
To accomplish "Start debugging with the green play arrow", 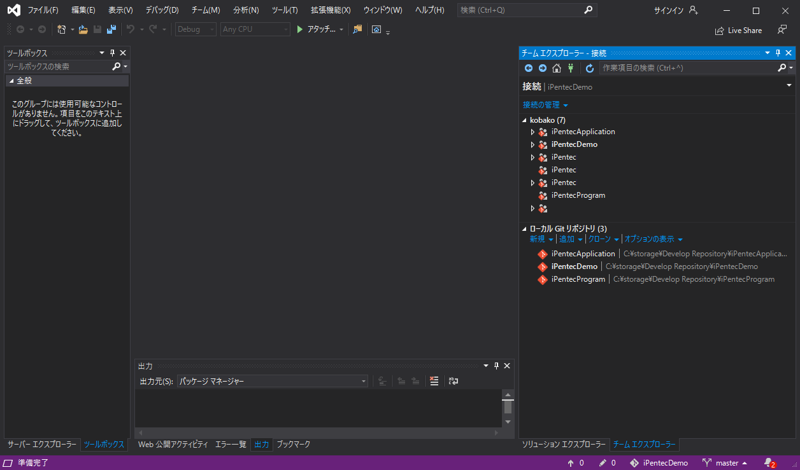I will pyautogui.click(x=300, y=30).
